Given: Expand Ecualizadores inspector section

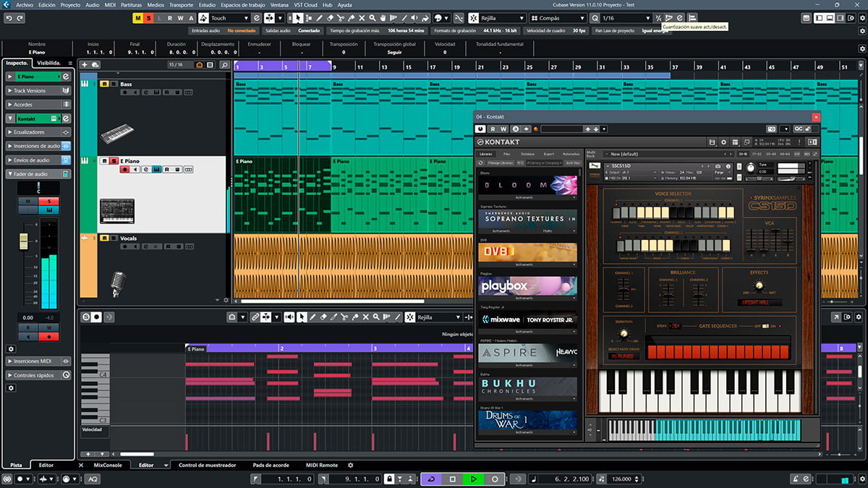Looking at the screenshot, I should [x=38, y=132].
